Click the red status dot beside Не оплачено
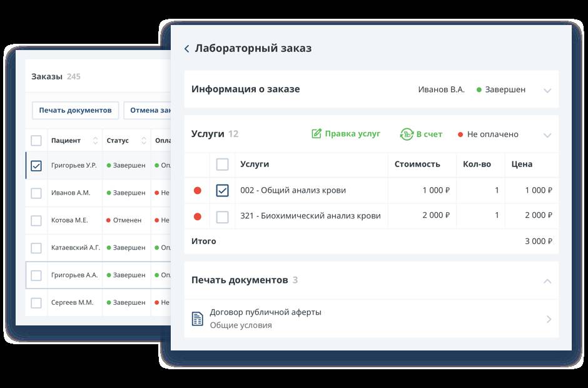588x388 pixels. (x=459, y=134)
